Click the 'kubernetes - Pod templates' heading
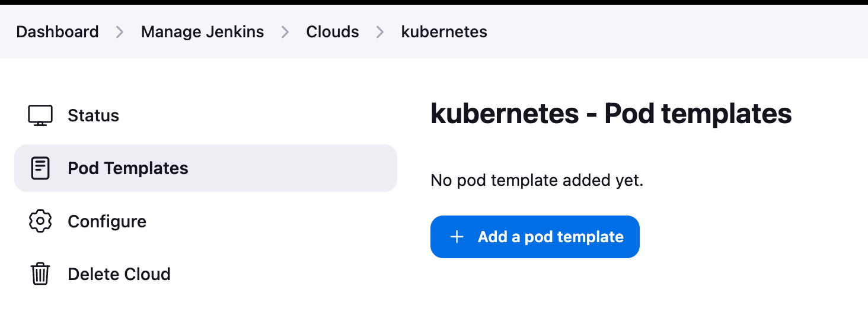 pos(611,114)
